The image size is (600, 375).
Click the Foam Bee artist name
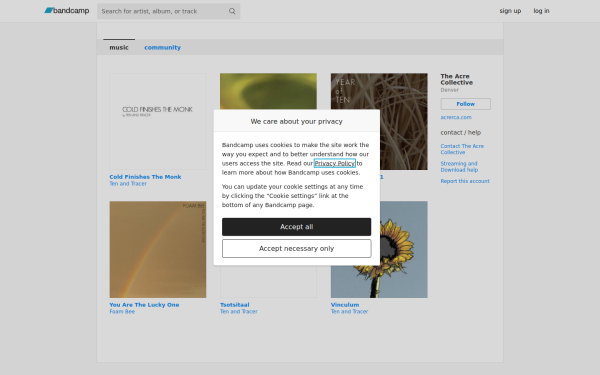[x=122, y=311]
